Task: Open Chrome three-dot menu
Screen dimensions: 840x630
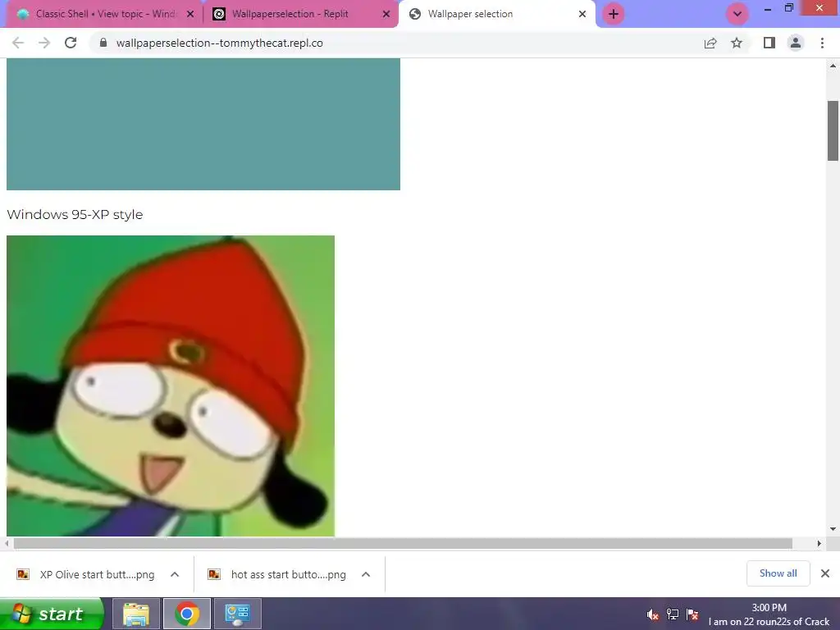Action: click(822, 43)
